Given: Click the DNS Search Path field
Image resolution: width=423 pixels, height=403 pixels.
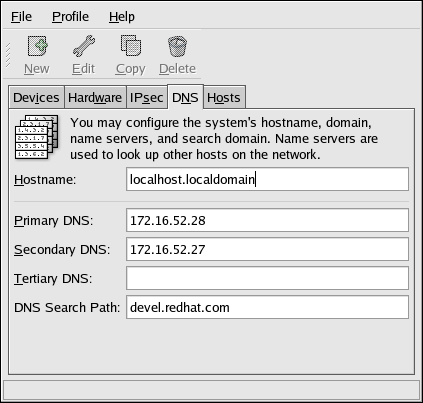Looking at the screenshot, I should (267, 307).
